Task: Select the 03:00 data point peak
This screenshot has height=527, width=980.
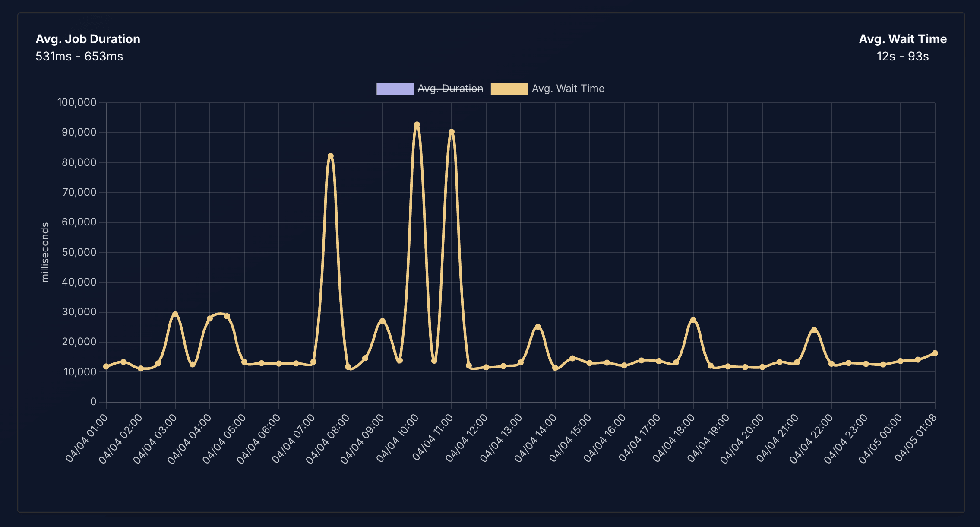Action: [x=175, y=314]
